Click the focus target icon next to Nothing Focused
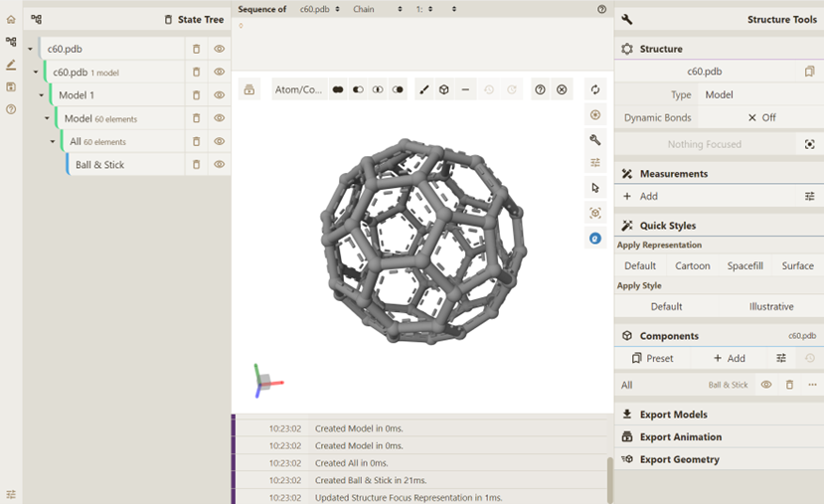 [x=810, y=144]
